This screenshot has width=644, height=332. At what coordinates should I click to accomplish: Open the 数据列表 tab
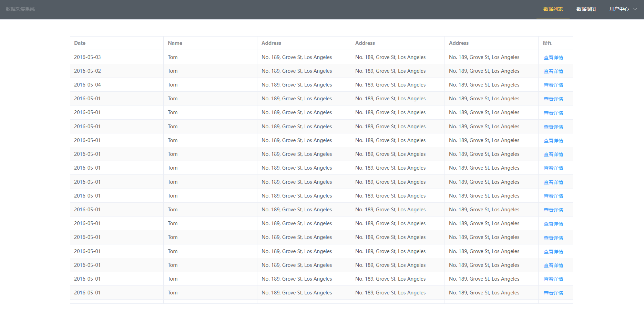click(553, 9)
